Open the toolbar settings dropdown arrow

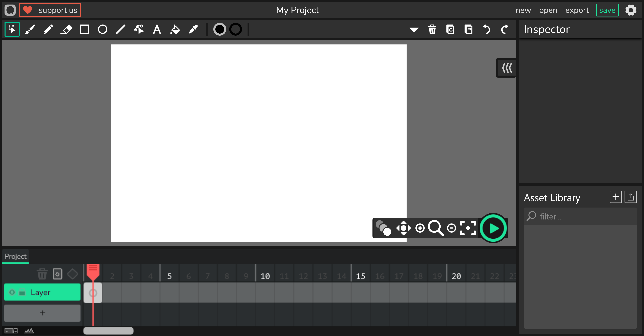point(414,29)
